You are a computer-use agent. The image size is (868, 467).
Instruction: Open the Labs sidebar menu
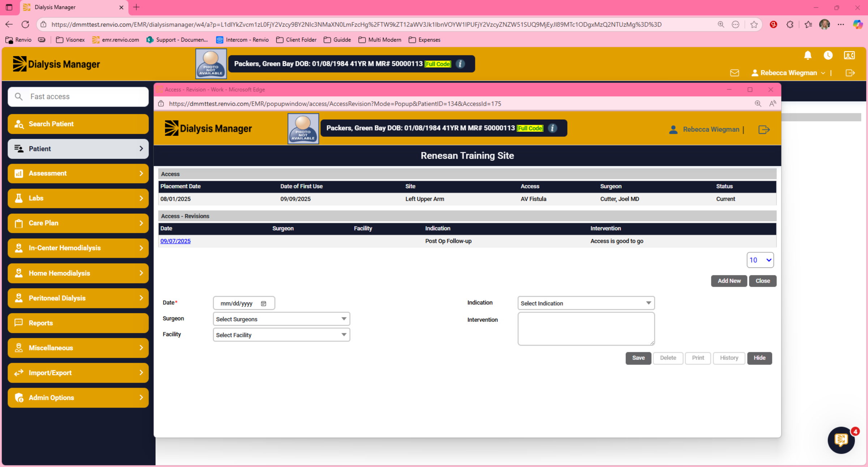[78, 198]
